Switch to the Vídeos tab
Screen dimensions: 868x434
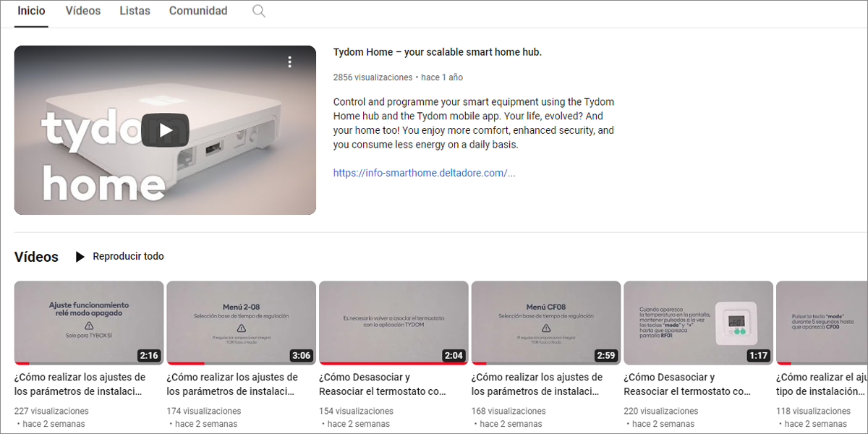tap(82, 11)
